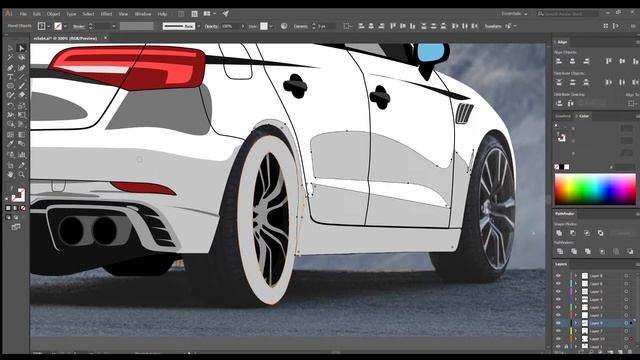Click Horizontal Align Center in Align panel
The width and height of the screenshot is (640, 360).
pyautogui.click(x=572, y=61)
